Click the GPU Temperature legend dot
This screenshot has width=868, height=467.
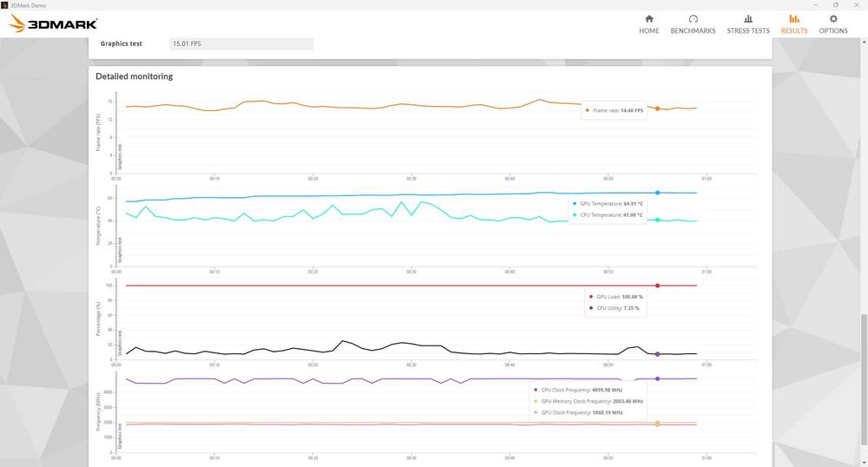click(575, 204)
